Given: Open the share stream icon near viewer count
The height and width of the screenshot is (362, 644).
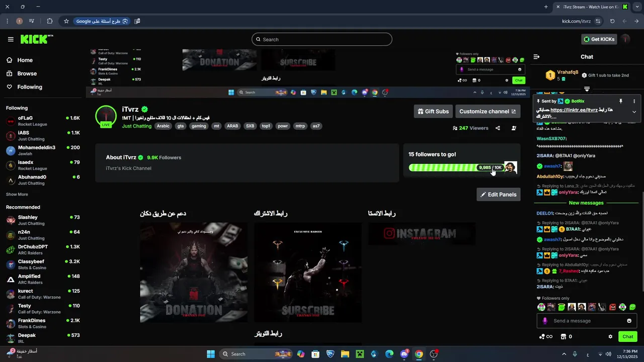Looking at the screenshot, I should 498,128.
